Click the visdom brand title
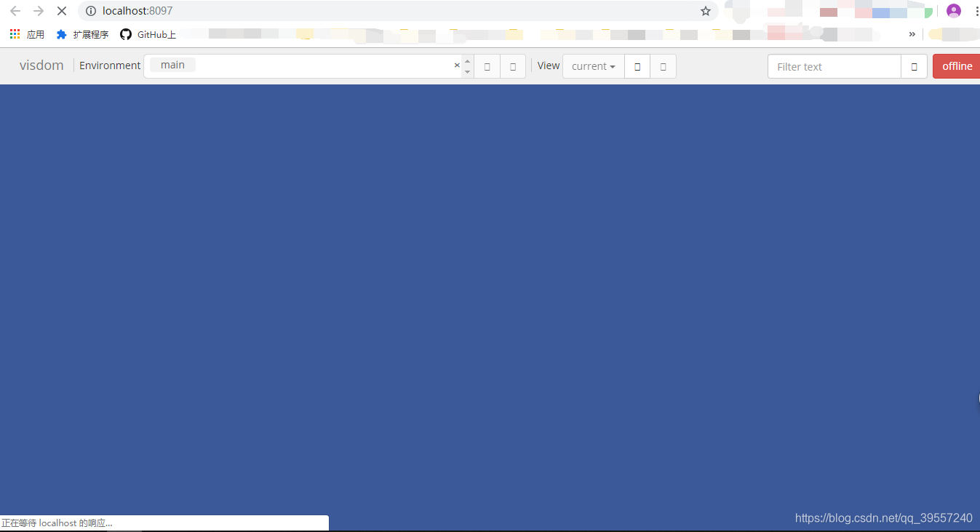The image size is (980, 532). [x=41, y=65]
